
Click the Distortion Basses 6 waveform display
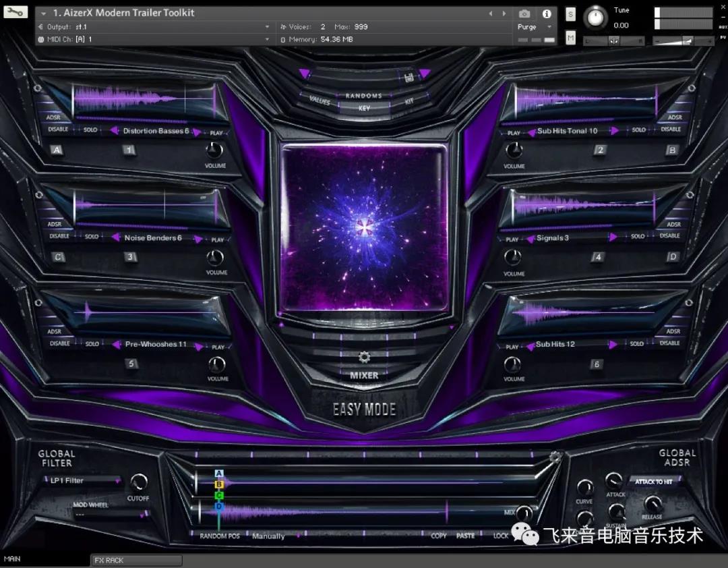(x=144, y=99)
